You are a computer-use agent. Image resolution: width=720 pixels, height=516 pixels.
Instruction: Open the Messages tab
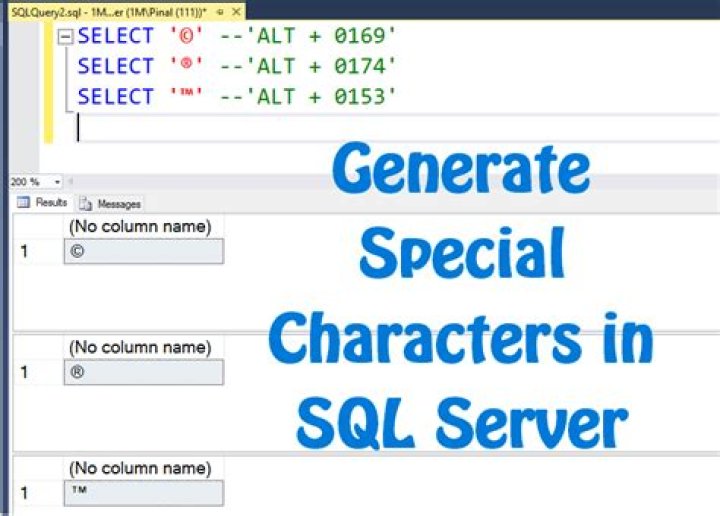[x=111, y=203]
